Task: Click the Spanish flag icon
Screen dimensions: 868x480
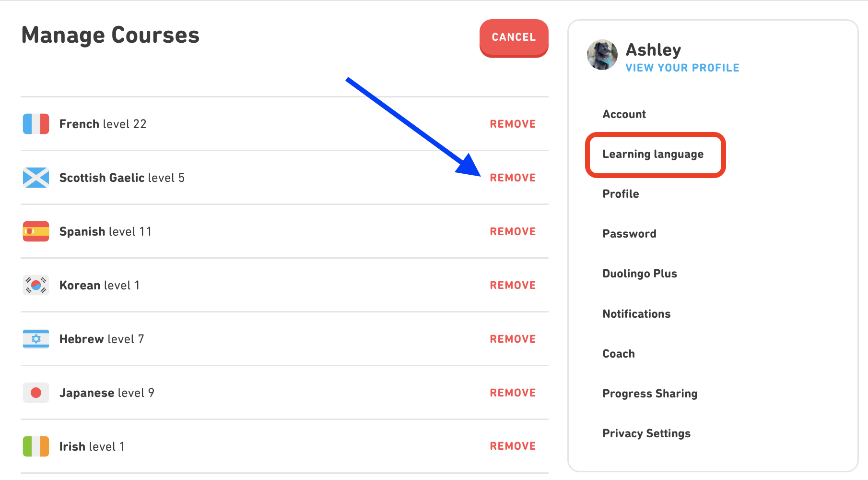Action: 35,231
